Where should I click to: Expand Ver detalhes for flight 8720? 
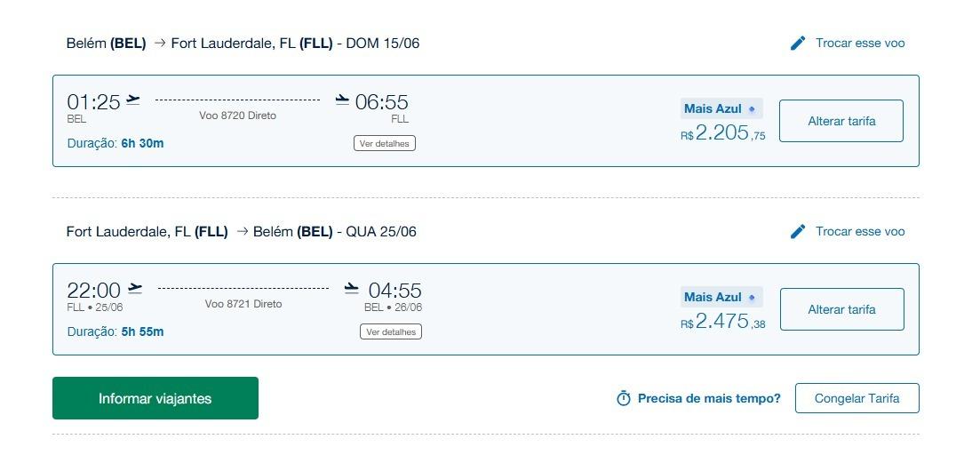(x=384, y=143)
